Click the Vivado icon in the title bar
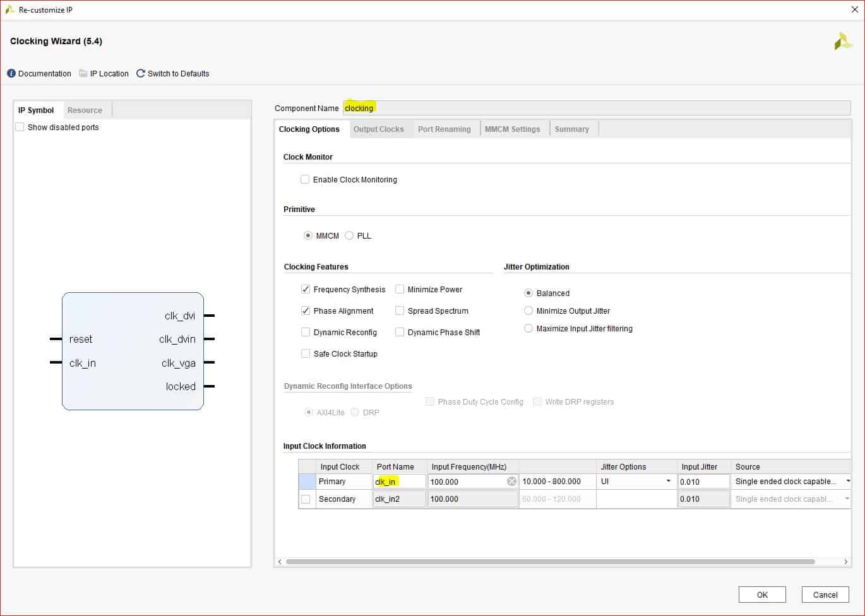865x616 pixels. (9, 9)
